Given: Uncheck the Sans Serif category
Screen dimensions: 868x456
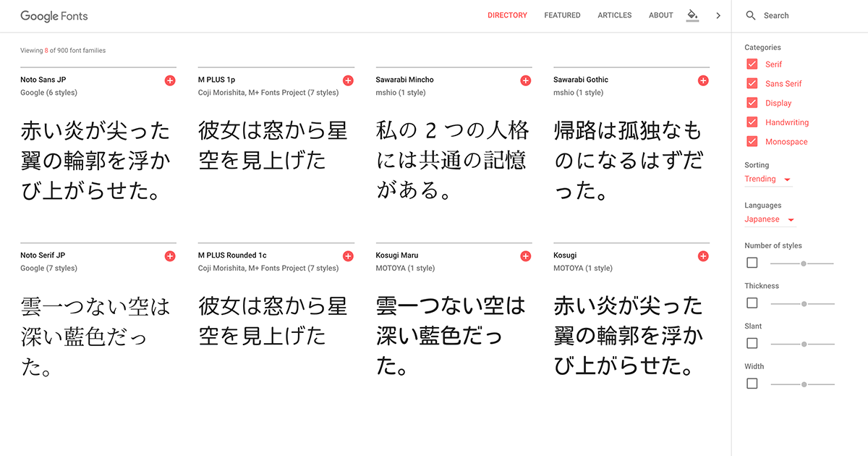Looking at the screenshot, I should tap(752, 83).
